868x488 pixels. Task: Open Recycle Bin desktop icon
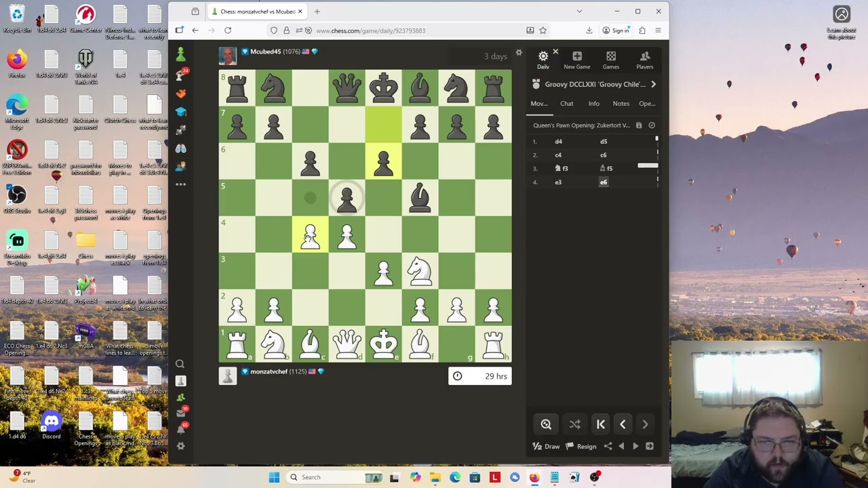pos(17,19)
